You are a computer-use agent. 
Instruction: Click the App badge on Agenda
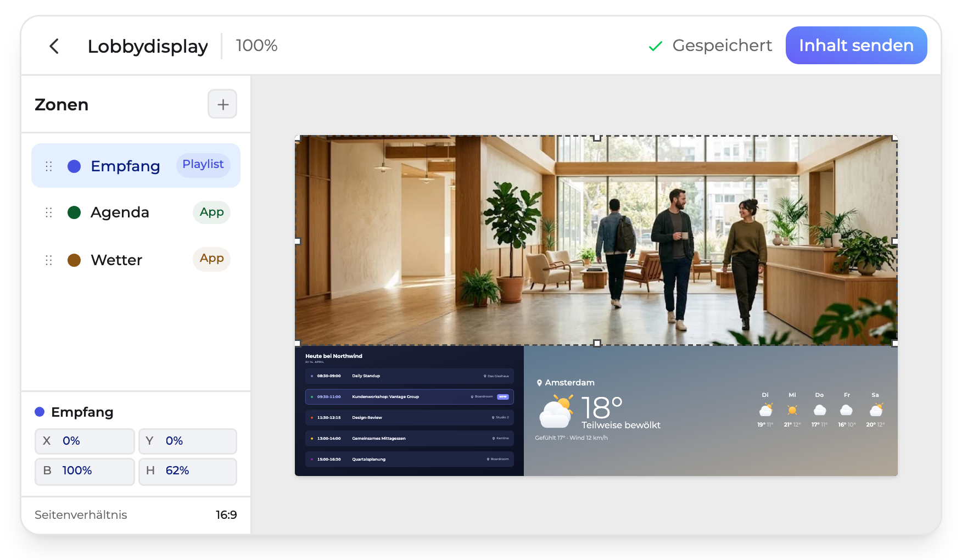click(211, 212)
